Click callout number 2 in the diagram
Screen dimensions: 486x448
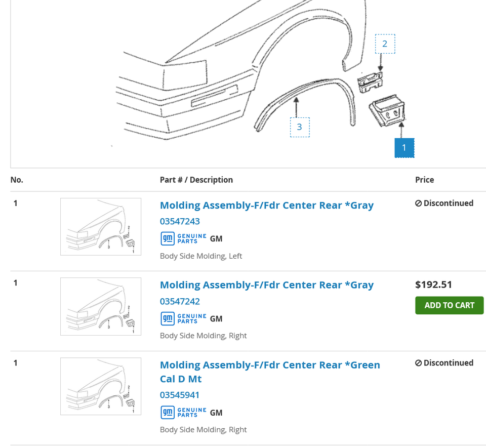click(x=385, y=44)
